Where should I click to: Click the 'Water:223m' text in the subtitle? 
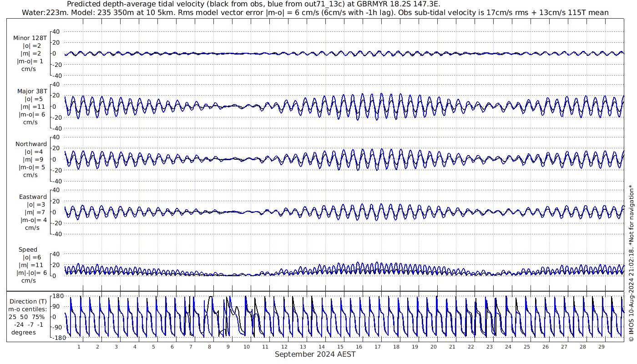tap(44, 12)
